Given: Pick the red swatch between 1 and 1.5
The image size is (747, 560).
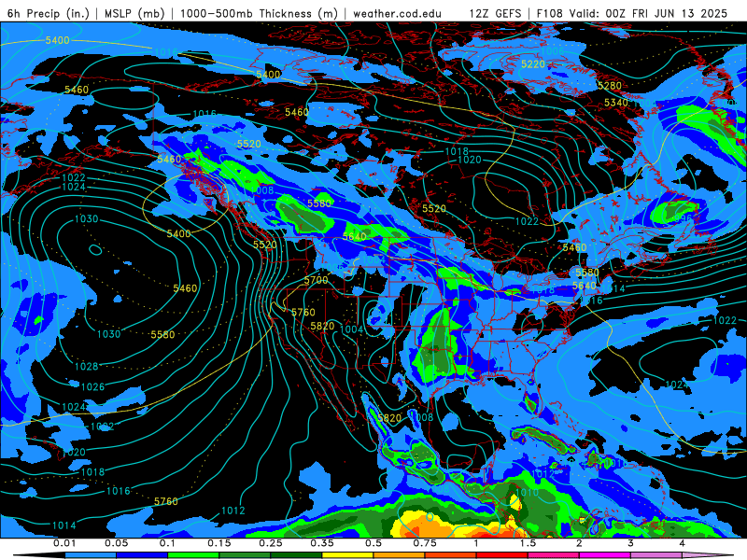Looking at the screenshot, I should pyautogui.click(x=502, y=555).
